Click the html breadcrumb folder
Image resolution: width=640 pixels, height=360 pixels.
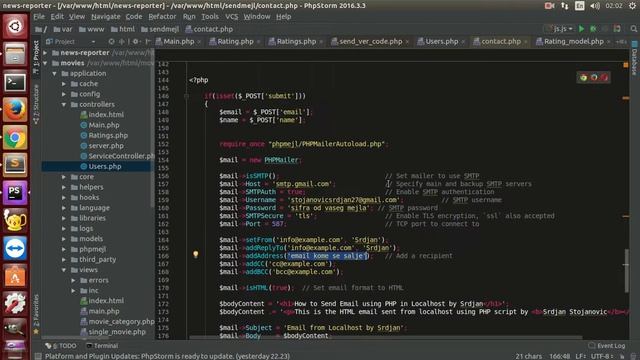[123, 29]
